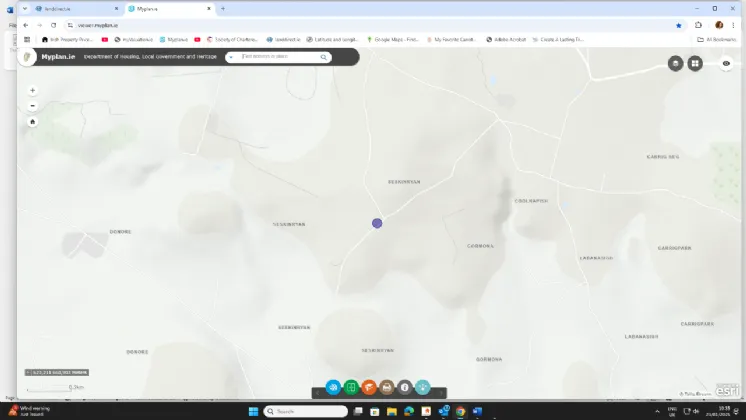Zoom out of the map

pos(33,105)
